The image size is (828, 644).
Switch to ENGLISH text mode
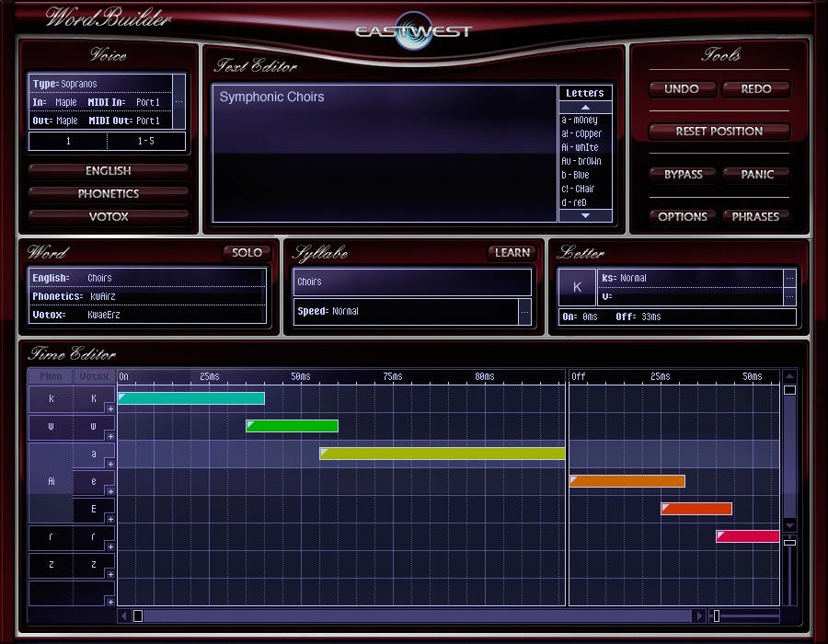109,170
